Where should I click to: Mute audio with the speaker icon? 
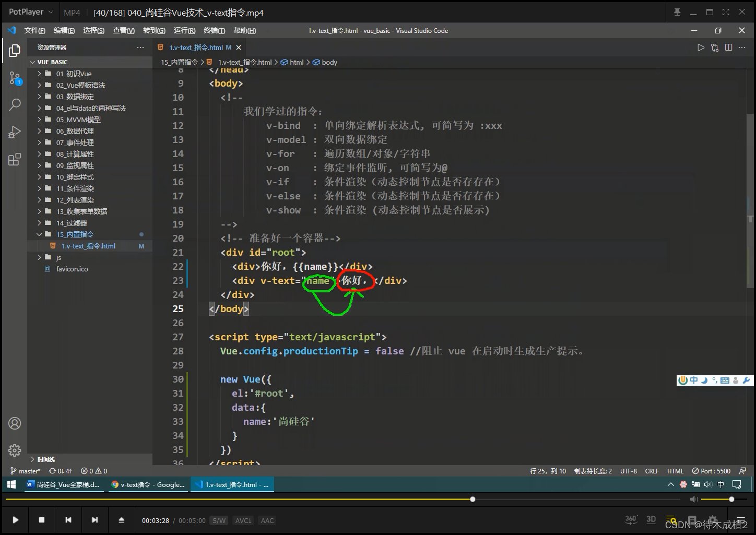tap(693, 500)
